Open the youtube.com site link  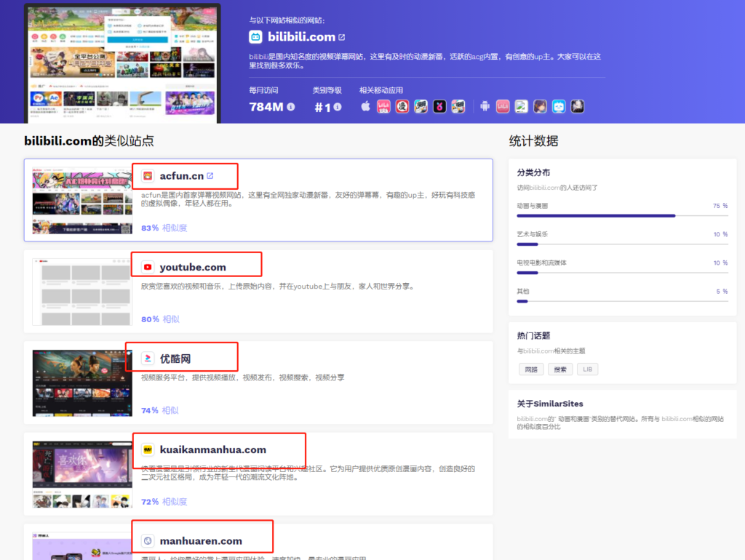(x=192, y=267)
